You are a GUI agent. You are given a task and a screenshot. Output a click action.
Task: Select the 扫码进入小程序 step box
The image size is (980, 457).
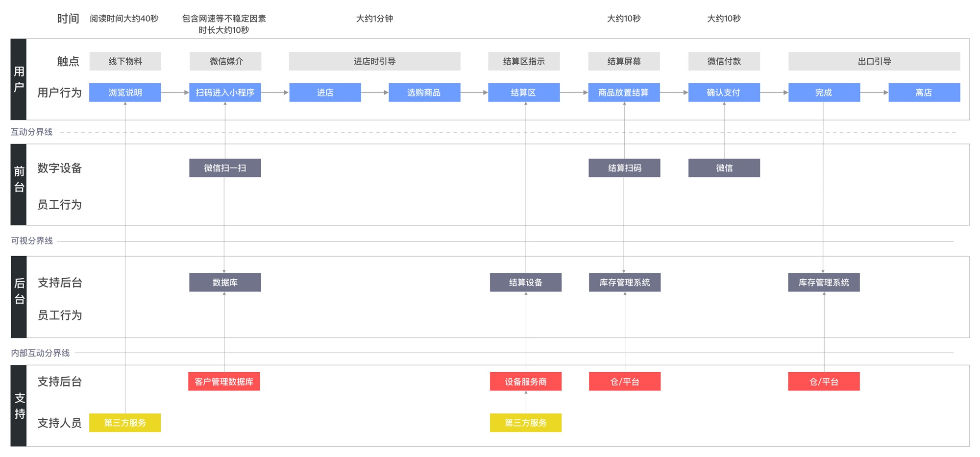tap(225, 93)
